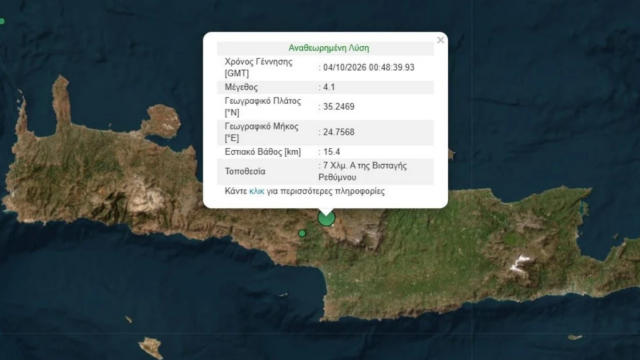Image resolution: width=640 pixels, height=360 pixels.
Task: Click location text '7 Χλμ. Α της Βισταγής Ρεθύμνου'
Action: click(362, 171)
